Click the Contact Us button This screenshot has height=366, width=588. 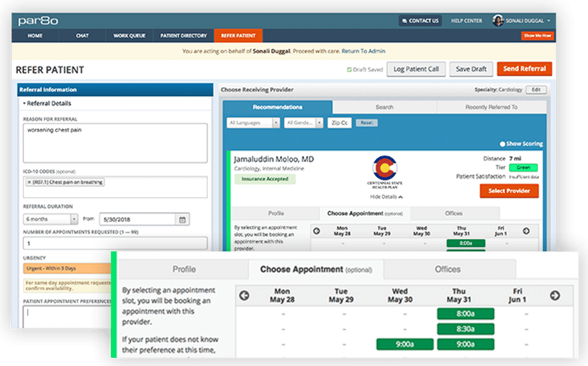click(420, 21)
